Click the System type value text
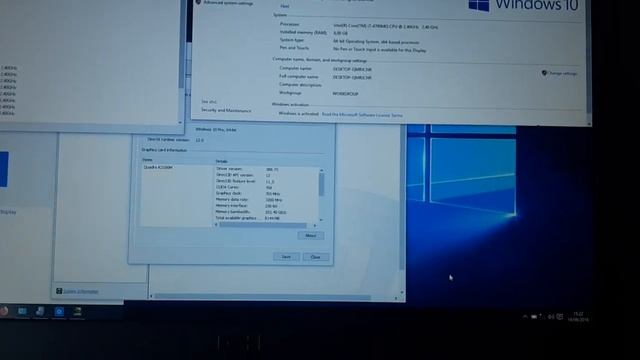 [376, 42]
